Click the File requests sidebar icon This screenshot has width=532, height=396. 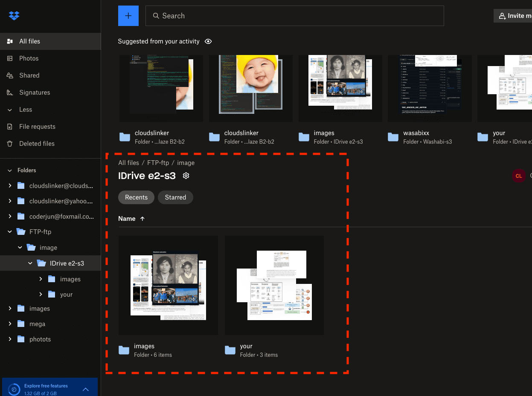click(10, 127)
